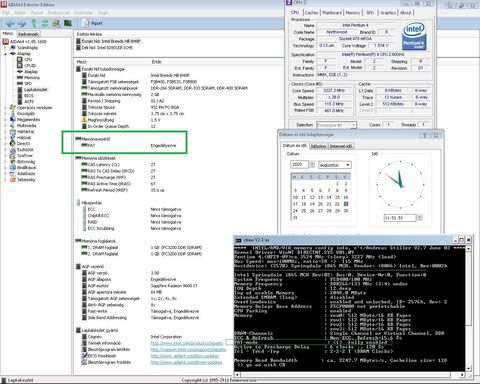The height and width of the screenshot is (384, 480).
Task: Click the Magfeszültség yellow warning icon
Action: point(84,120)
